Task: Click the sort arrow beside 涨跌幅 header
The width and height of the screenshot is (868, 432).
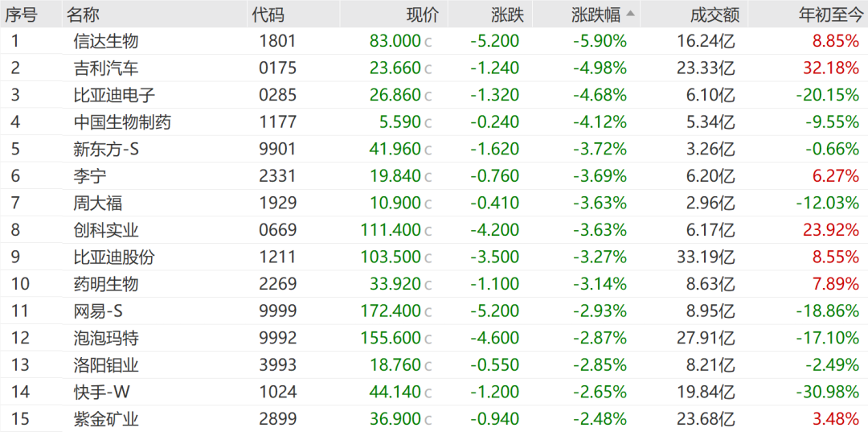Action: [630, 13]
